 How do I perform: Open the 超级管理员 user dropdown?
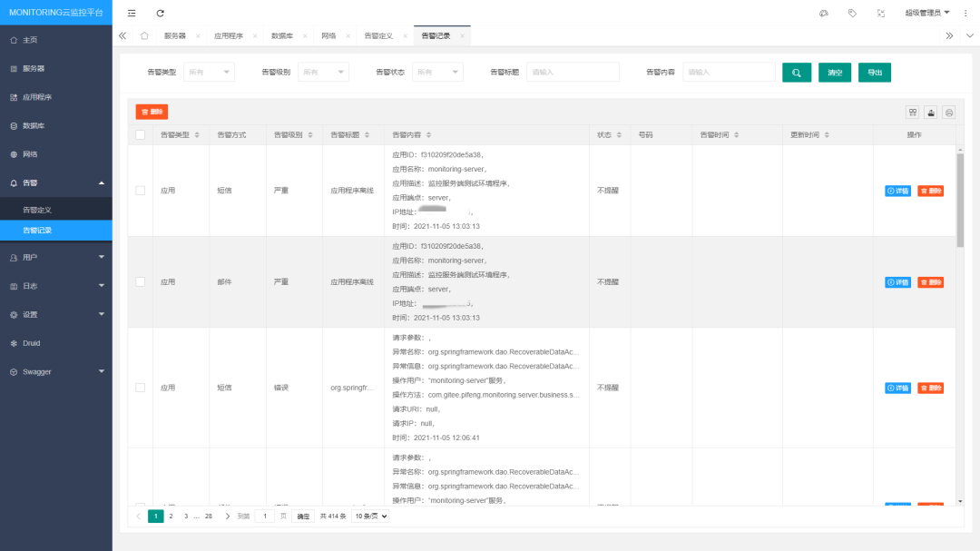[927, 13]
